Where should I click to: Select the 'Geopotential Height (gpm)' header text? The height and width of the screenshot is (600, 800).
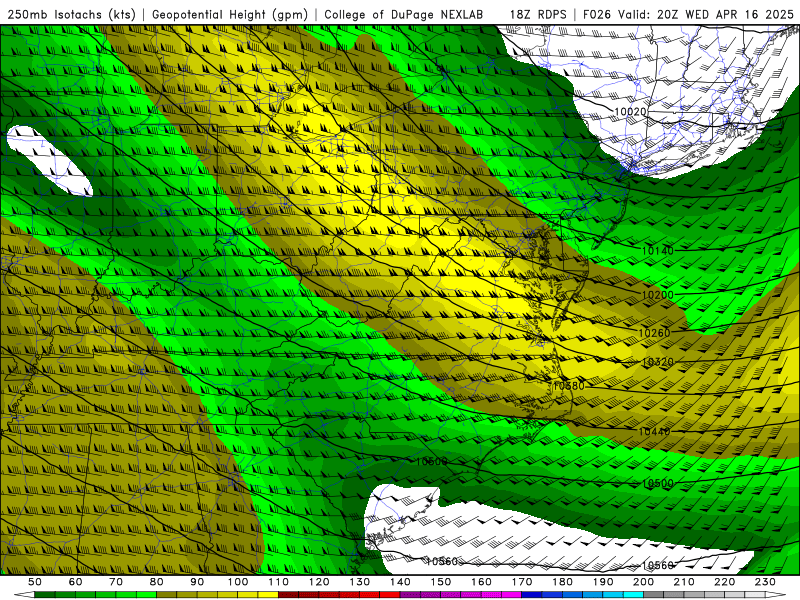click(230, 15)
